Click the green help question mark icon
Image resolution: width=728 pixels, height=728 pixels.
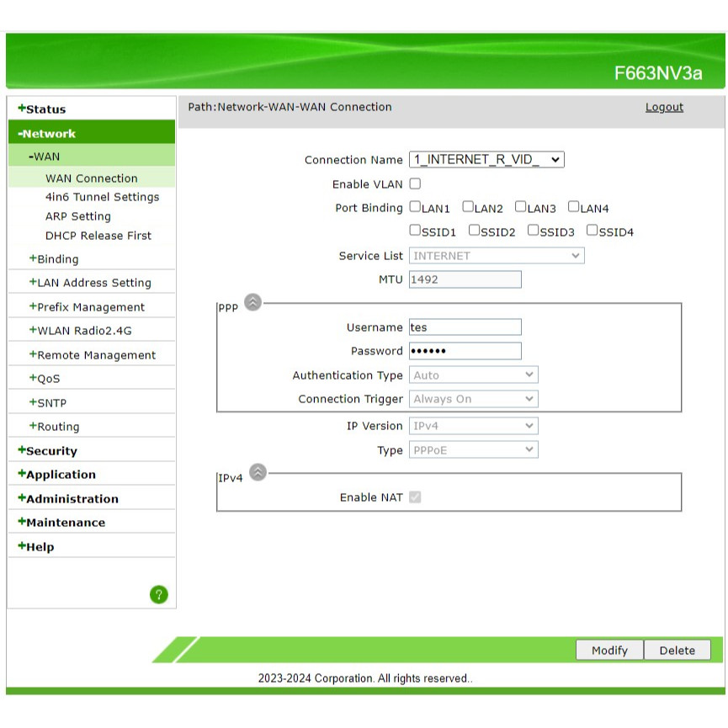[159, 594]
